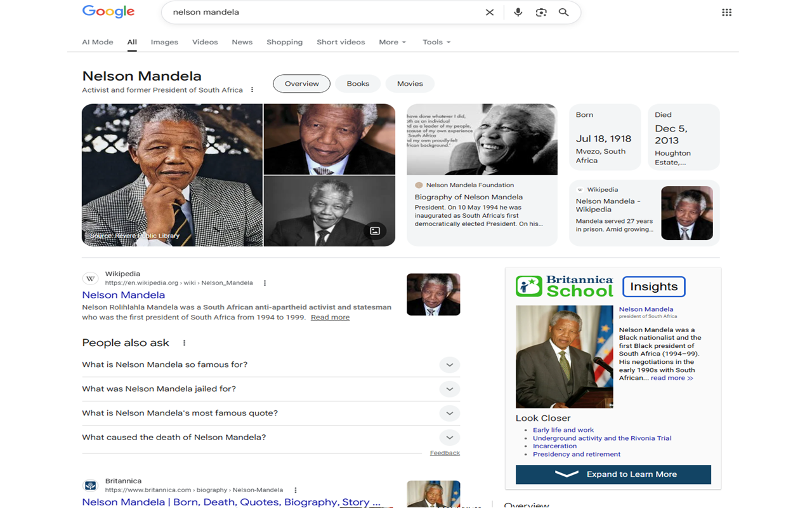This screenshot has width=812, height=508.
Task: Expand 'What is Nelson Mandela so famous for?'
Action: 449,365
